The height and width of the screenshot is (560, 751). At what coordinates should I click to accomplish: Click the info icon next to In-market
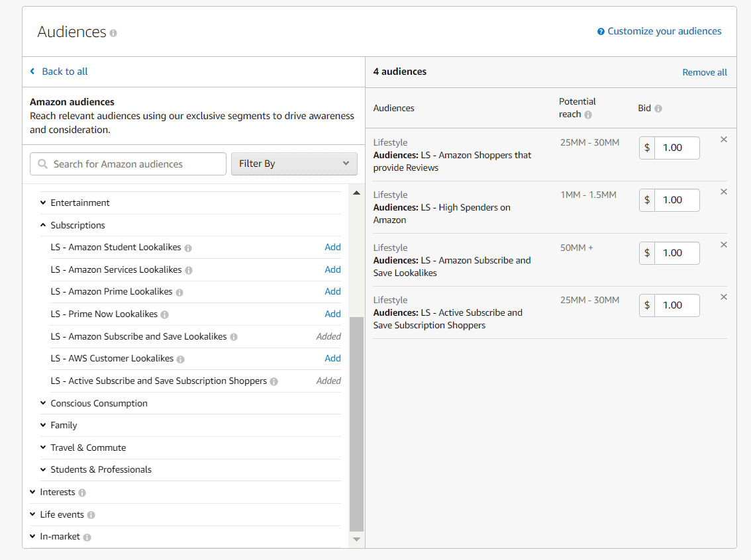coord(87,536)
